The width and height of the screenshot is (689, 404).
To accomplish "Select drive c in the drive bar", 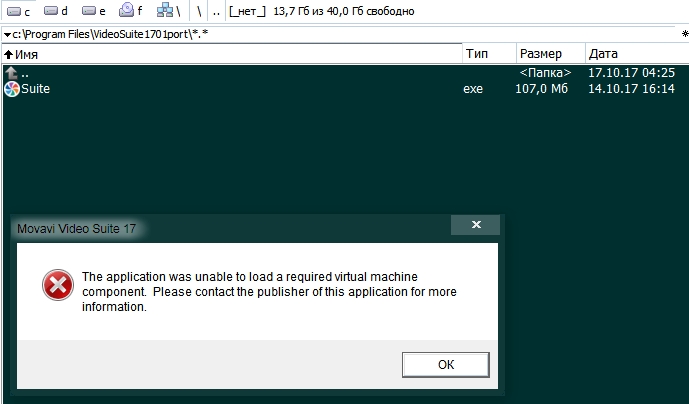I will 19,11.
